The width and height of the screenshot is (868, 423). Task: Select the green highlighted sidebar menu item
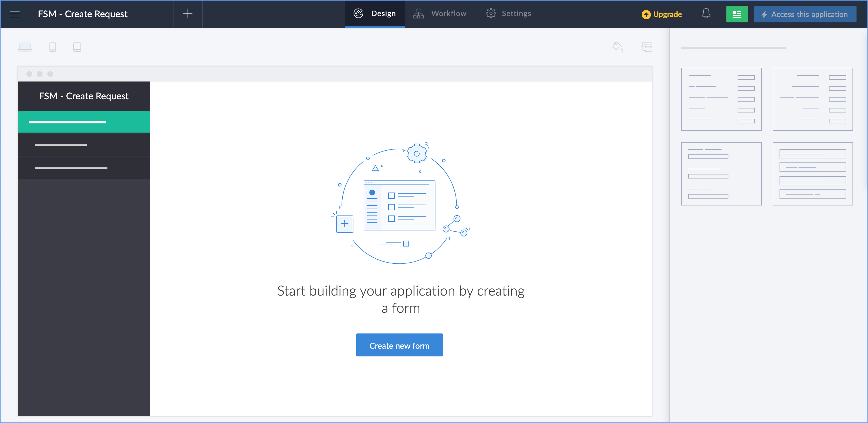tap(84, 122)
